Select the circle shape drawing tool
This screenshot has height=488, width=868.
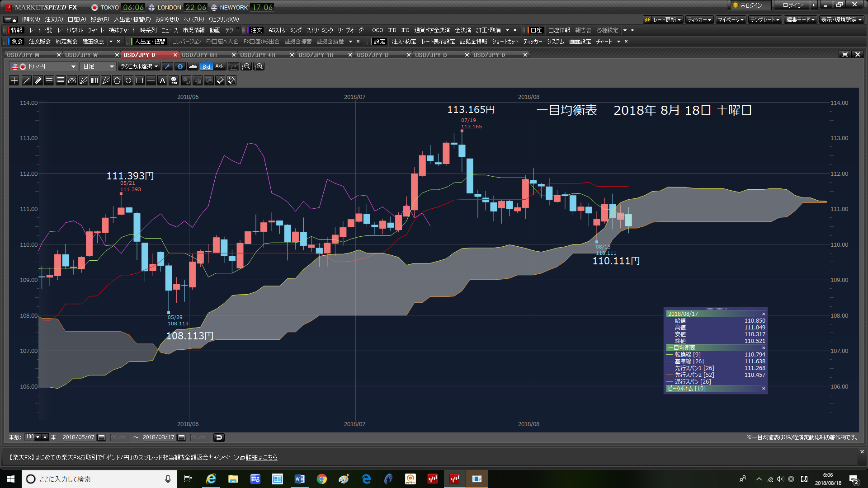click(128, 80)
